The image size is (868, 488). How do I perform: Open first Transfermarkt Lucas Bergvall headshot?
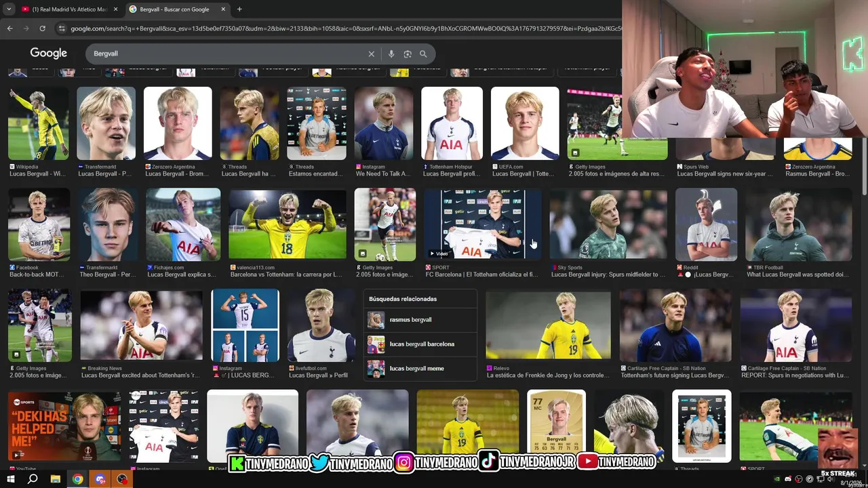[106, 123]
